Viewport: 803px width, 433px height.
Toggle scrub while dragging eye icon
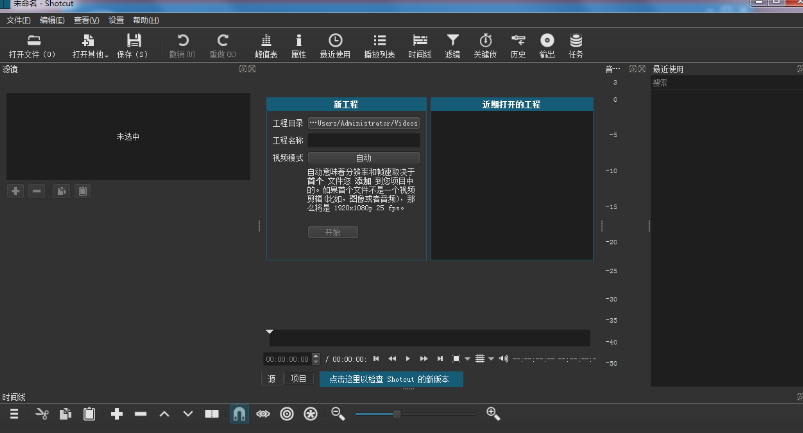[x=263, y=414]
